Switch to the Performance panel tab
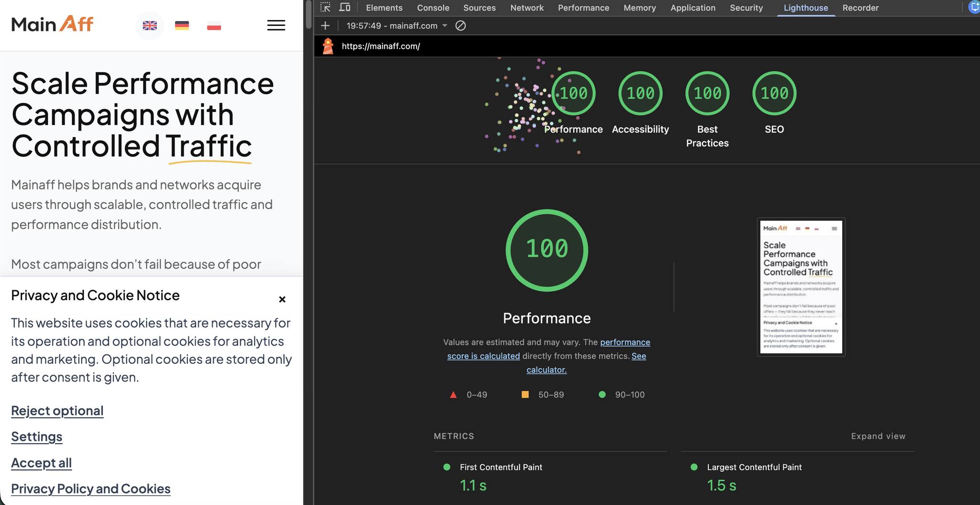Image resolution: width=980 pixels, height=505 pixels. pos(583,8)
